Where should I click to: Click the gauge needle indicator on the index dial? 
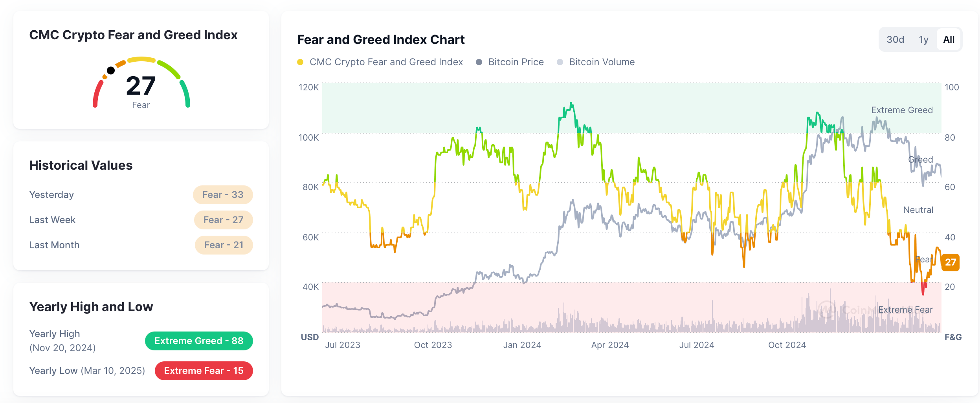tap(111, 70)
